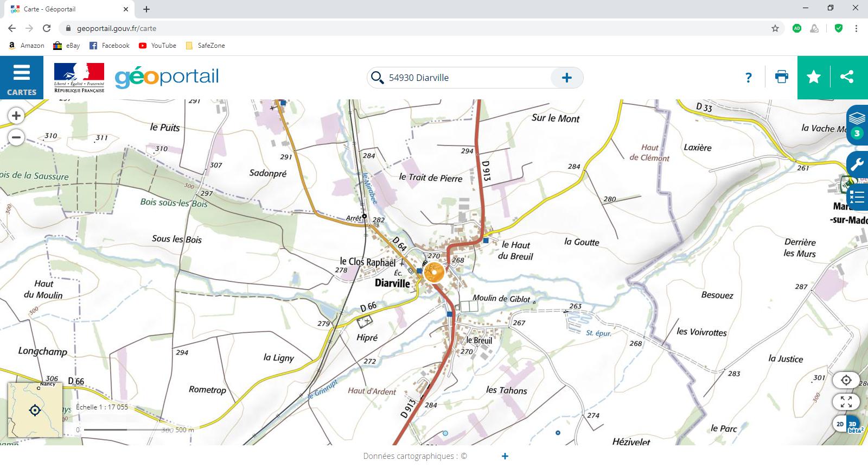The image size is (868, 467).
Task: Click the Échelle 1 : 17 055 scale text
Action: [x=102, y=407]
